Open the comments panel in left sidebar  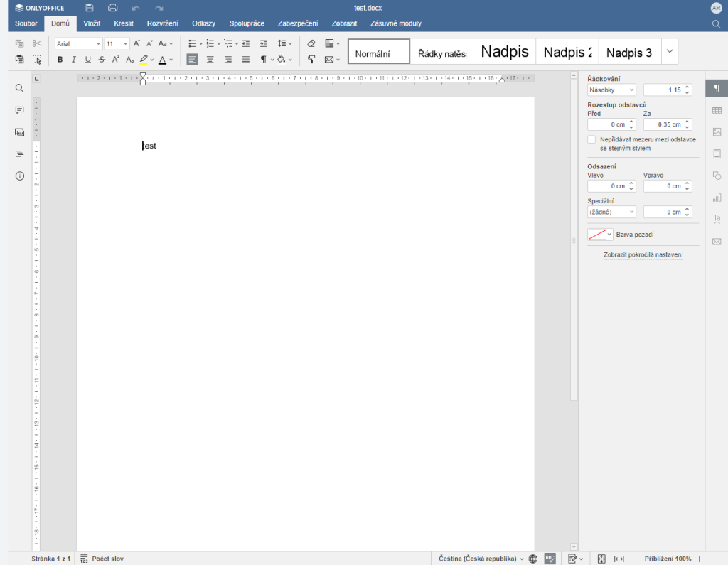pos(19,110)
